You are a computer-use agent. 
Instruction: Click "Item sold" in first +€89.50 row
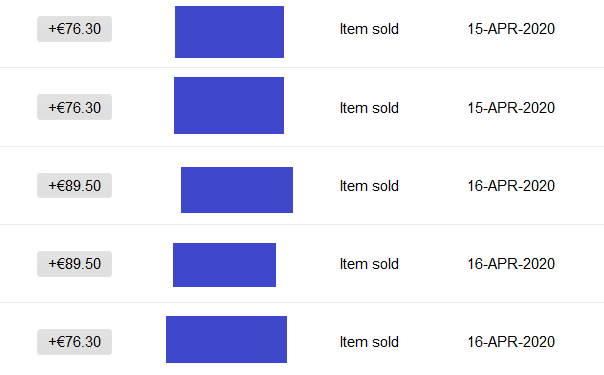click(369, 186)
